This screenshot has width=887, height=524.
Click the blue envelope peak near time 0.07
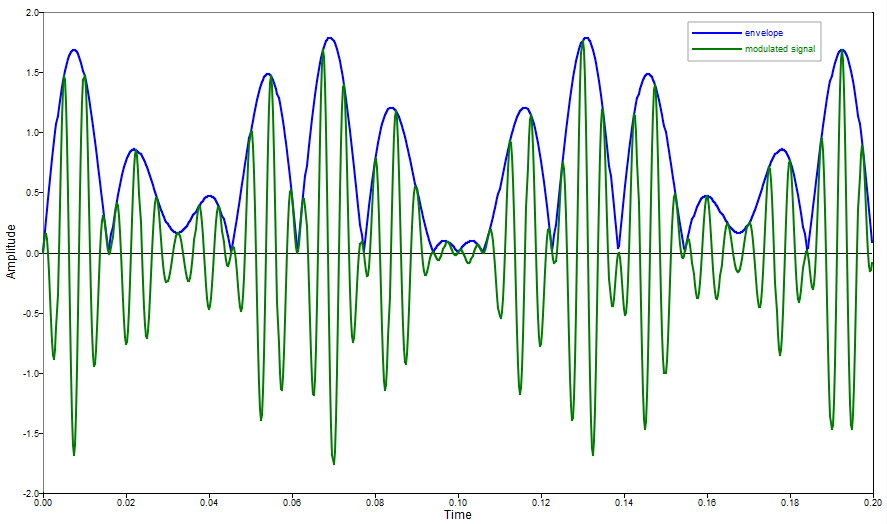click(329, 38)
